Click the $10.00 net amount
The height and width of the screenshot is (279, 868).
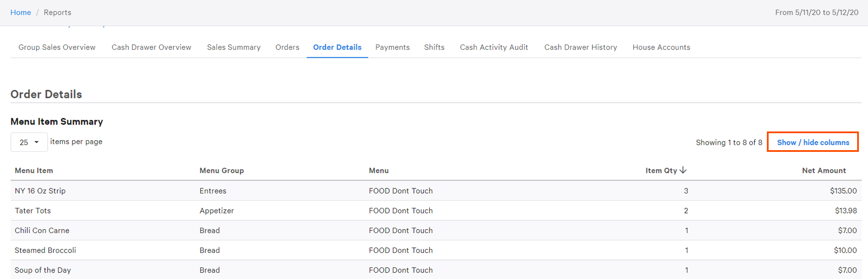(845, 250)
